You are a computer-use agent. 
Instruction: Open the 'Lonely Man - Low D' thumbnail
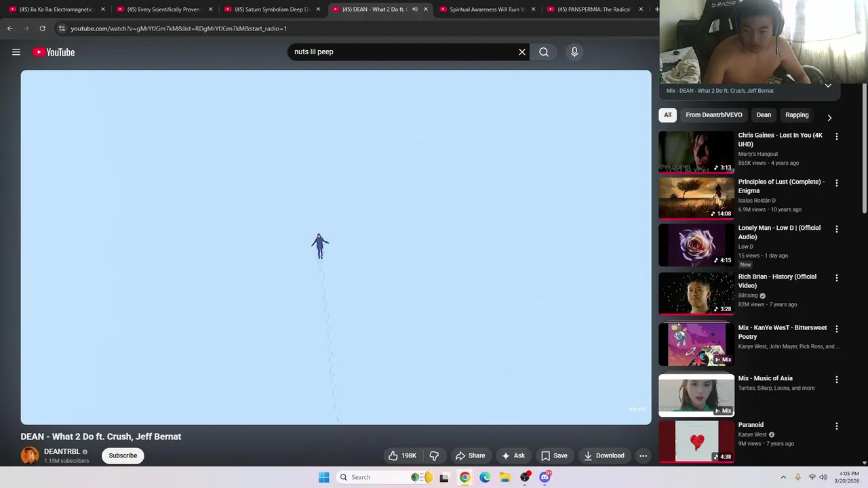[x=696, y=245]
